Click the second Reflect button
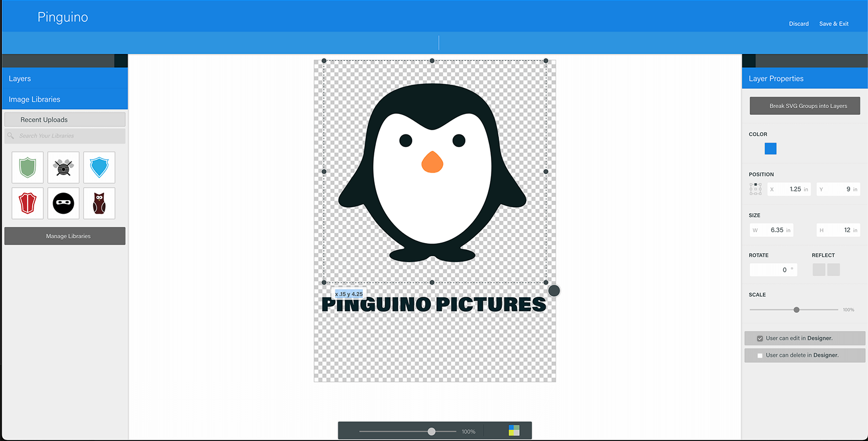Screen dimensions: 868x441 tap(834, 270)
